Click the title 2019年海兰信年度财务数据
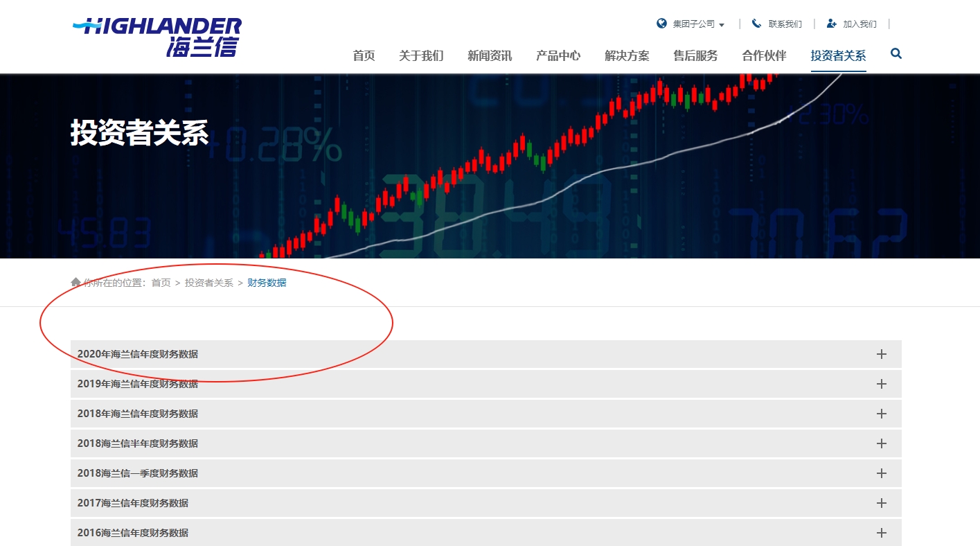Screen dimensions: 980x546 point(138,384)
